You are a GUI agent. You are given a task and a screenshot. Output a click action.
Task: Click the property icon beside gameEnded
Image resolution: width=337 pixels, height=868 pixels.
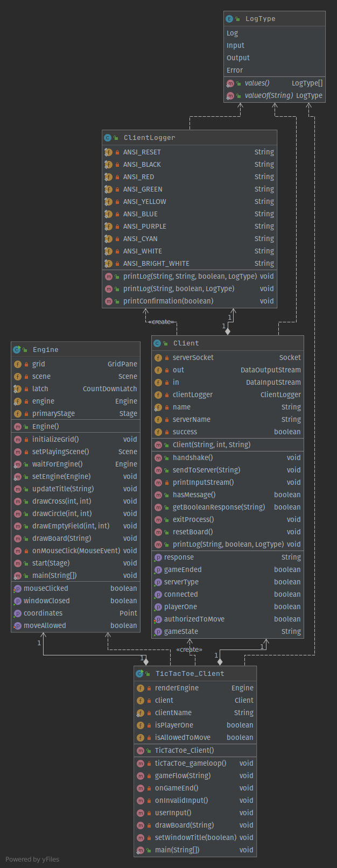(158, 570)
